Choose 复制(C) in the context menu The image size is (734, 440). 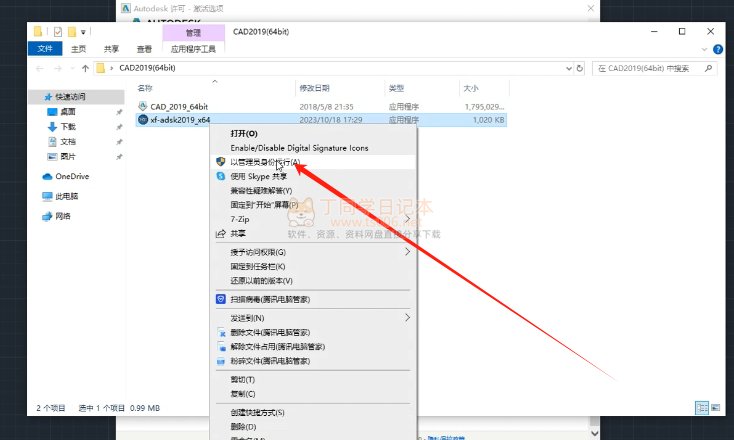coord(314,394)
